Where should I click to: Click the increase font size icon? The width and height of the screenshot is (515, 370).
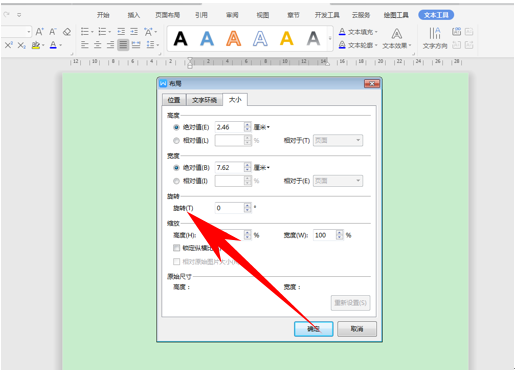[x=39, y=32]
